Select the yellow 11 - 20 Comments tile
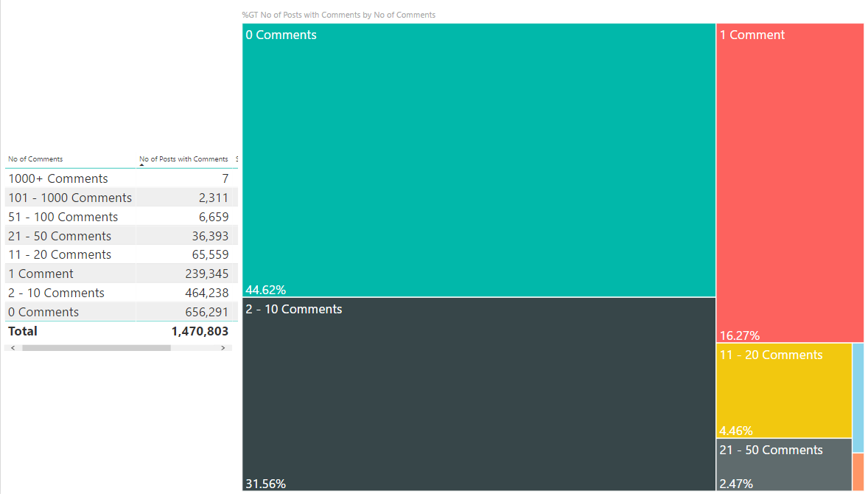Viewport: 868px width, 494px height. 784,391
